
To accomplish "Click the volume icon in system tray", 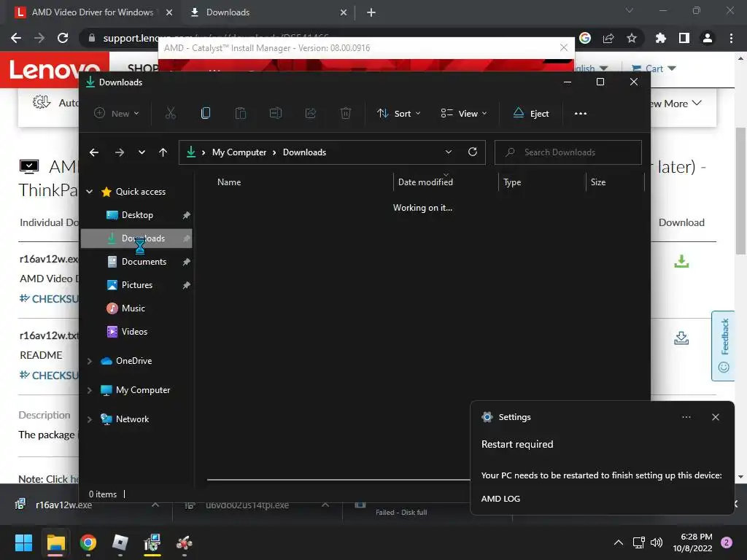I will [x=657, y=542].
